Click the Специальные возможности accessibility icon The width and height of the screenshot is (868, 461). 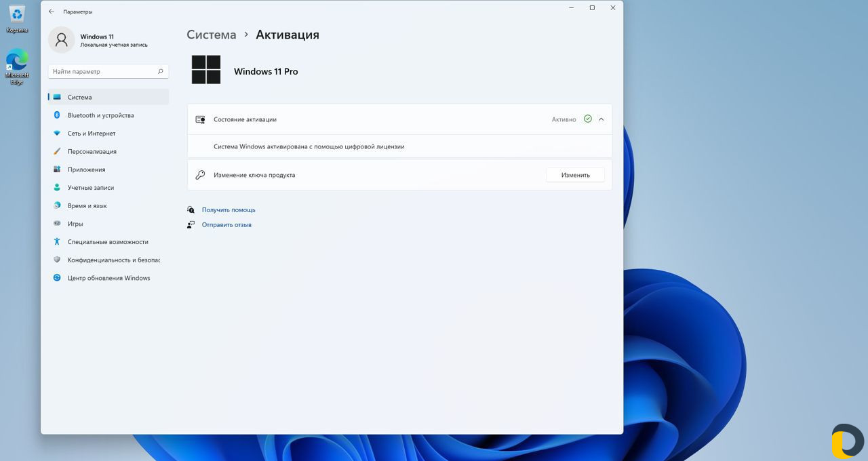point(57,242)
